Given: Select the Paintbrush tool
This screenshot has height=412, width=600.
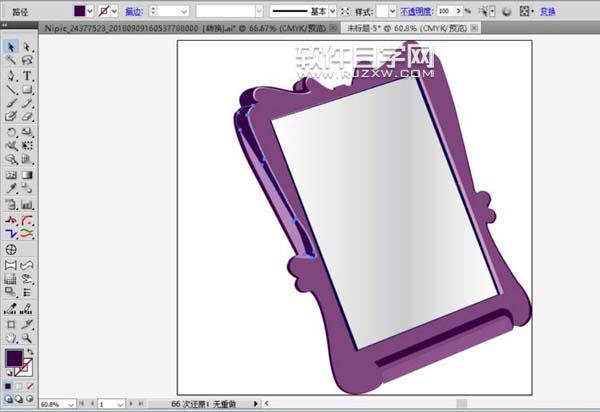Looking at the screenshot, I should (x=11, y=103).
